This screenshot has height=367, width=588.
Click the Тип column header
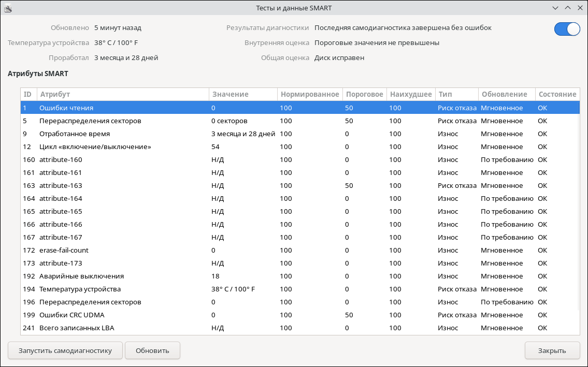click(456, 94)
